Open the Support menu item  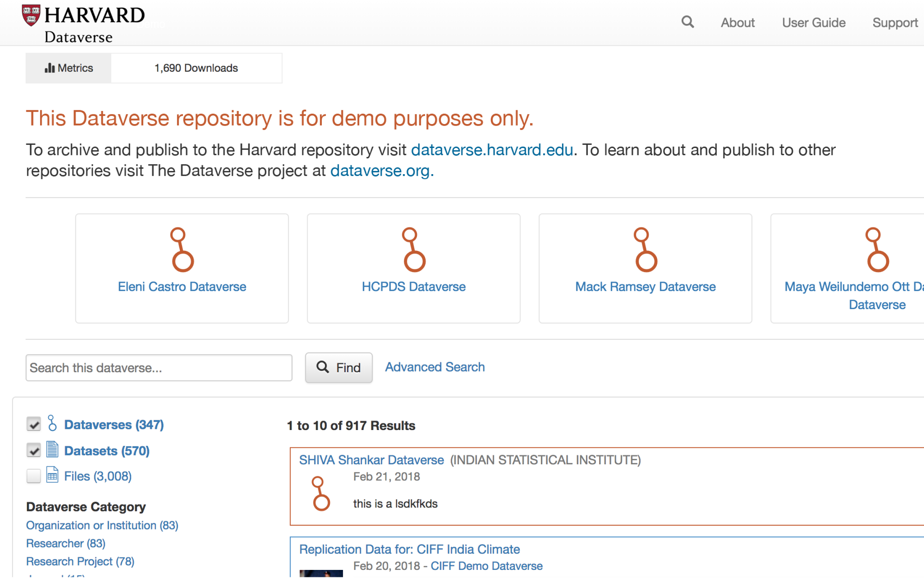895,23
